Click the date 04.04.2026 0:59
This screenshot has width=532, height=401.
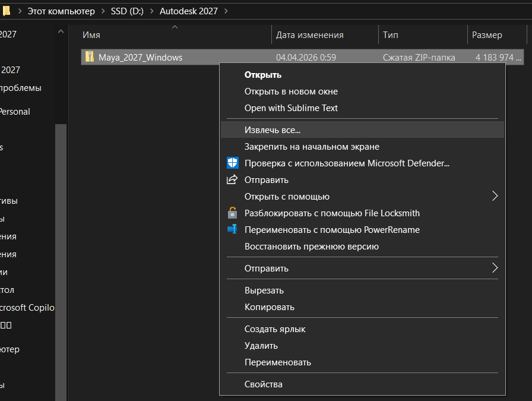pos(306,58)
